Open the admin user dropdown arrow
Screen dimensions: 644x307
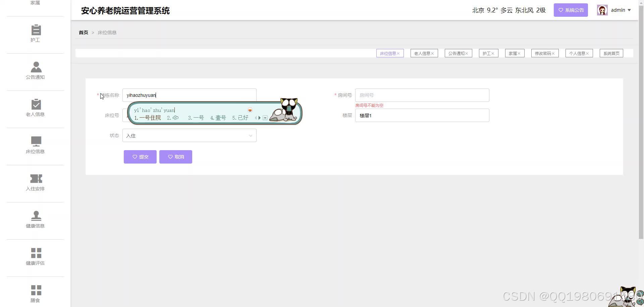coord(629,10)
